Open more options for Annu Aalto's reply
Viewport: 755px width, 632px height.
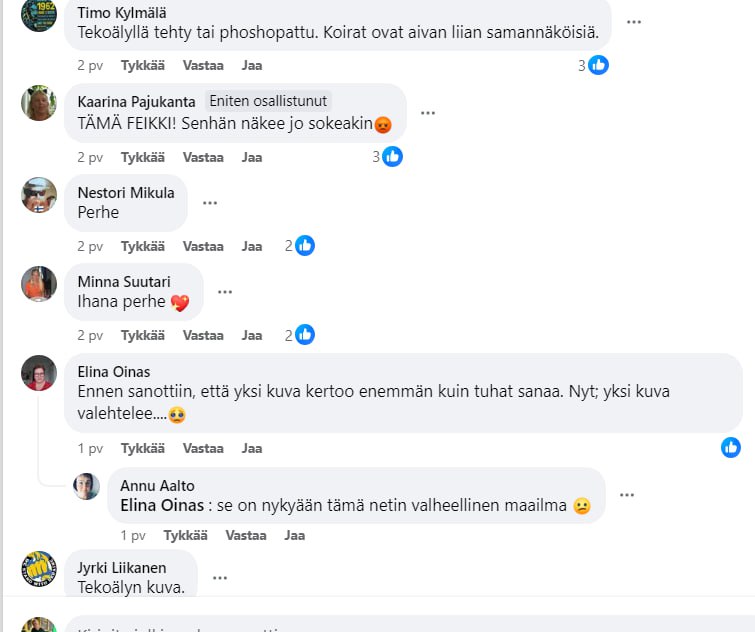coord(627,496)
